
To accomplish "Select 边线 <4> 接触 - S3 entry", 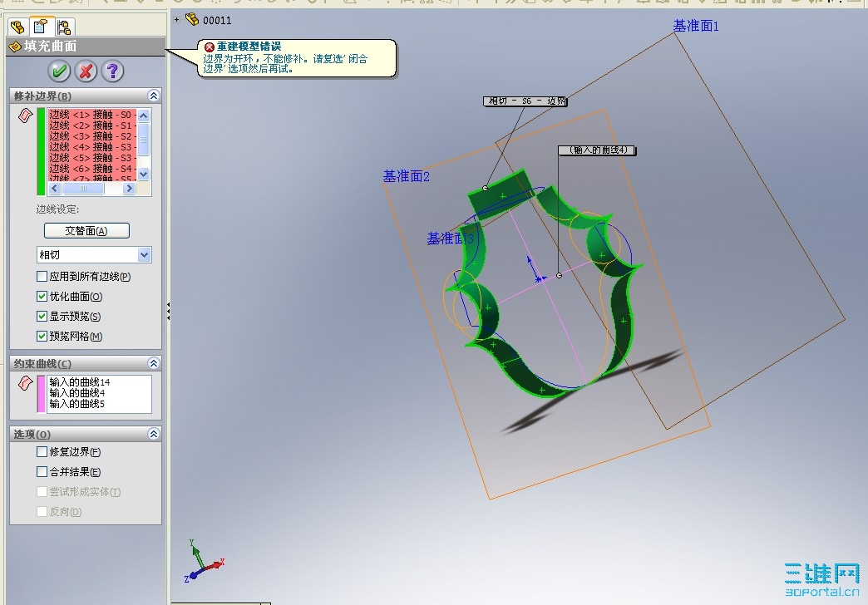I will [92, 147].
